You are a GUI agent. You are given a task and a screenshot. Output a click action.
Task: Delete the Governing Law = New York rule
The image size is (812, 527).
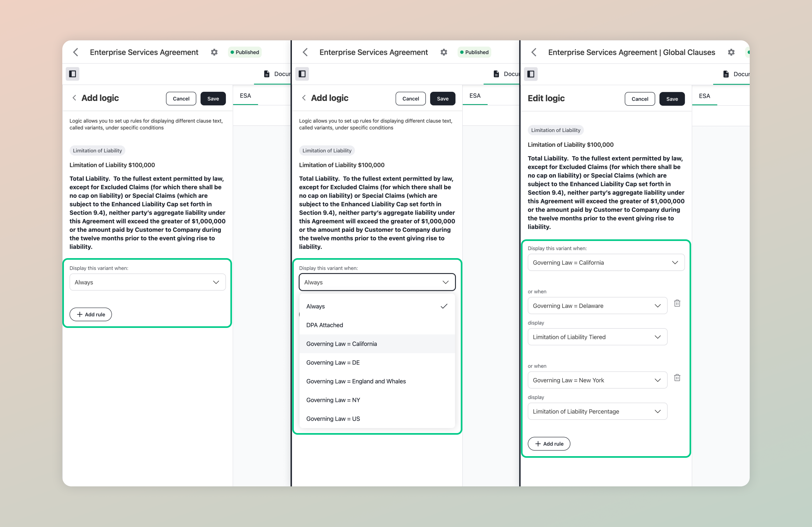click(x=677, y=377)
